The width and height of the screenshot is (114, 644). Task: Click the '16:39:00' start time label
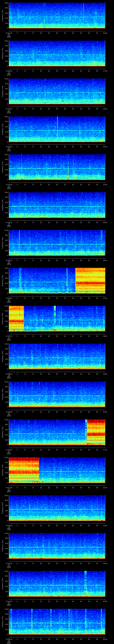coord(9,412)
